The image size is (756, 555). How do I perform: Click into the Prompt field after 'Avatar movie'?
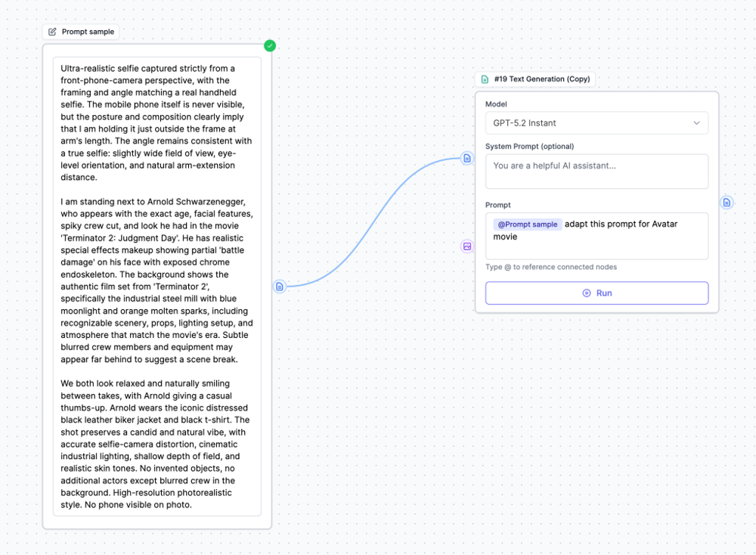pos(575,237)
